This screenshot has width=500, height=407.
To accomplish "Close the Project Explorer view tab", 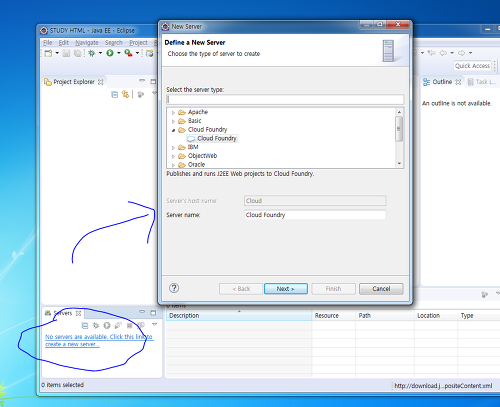I will [101, 82].
